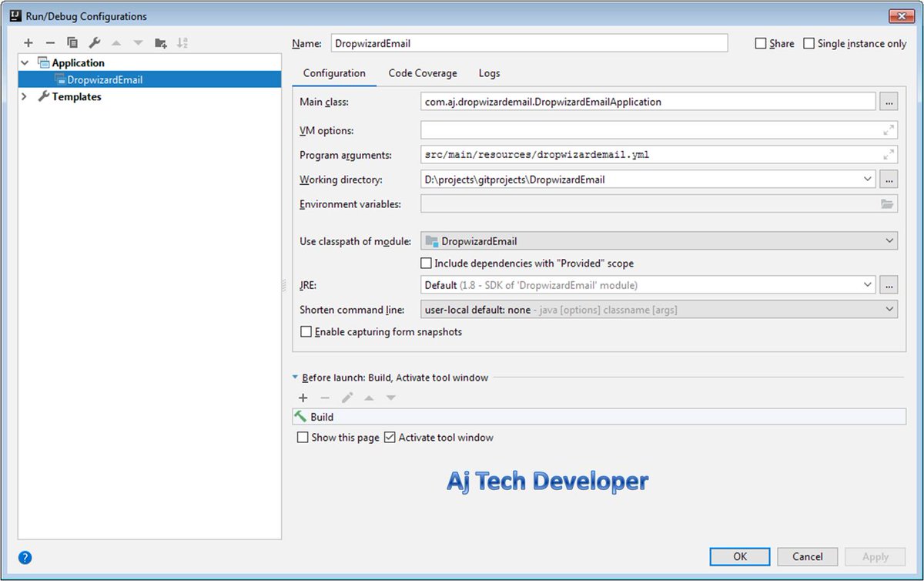Remove the selected run configuration

50,42
